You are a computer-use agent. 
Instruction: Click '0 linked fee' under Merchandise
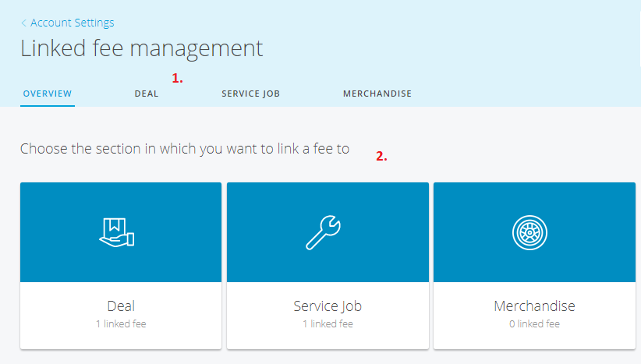point(534,323)
